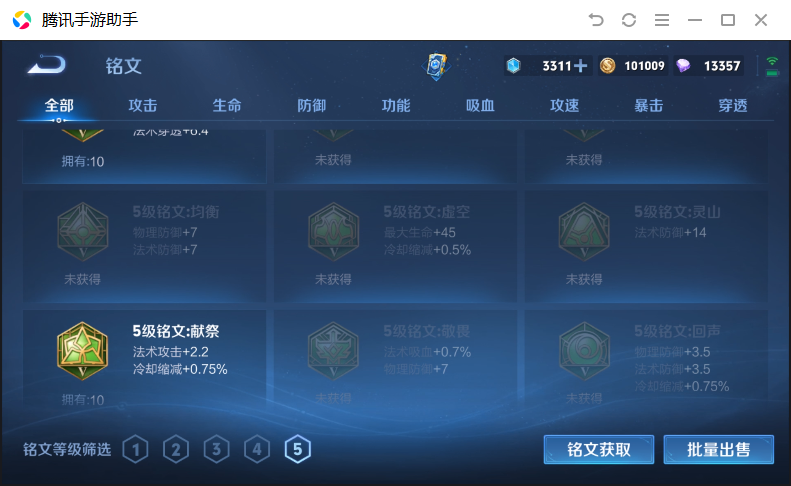Click the 铭文 page title
This screenshot has width=791, height=486.
pyautogui.click(x=124, y=66)
